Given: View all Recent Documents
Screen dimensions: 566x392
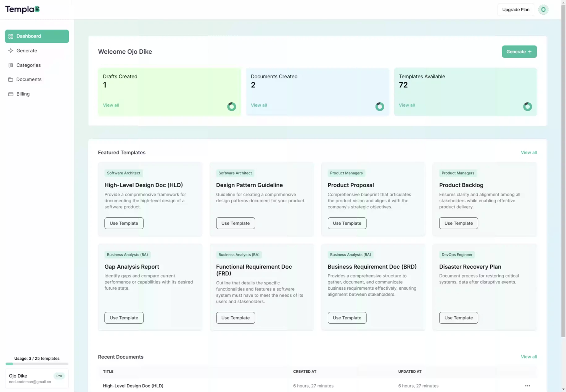Looking at the screenshot, I should 528,357.
